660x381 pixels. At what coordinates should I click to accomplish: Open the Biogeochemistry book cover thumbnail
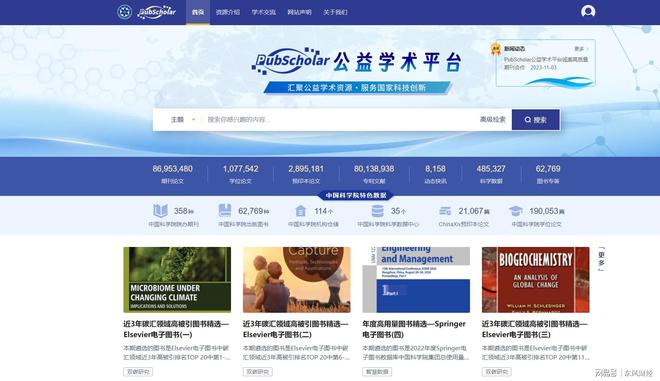[535, 280]
